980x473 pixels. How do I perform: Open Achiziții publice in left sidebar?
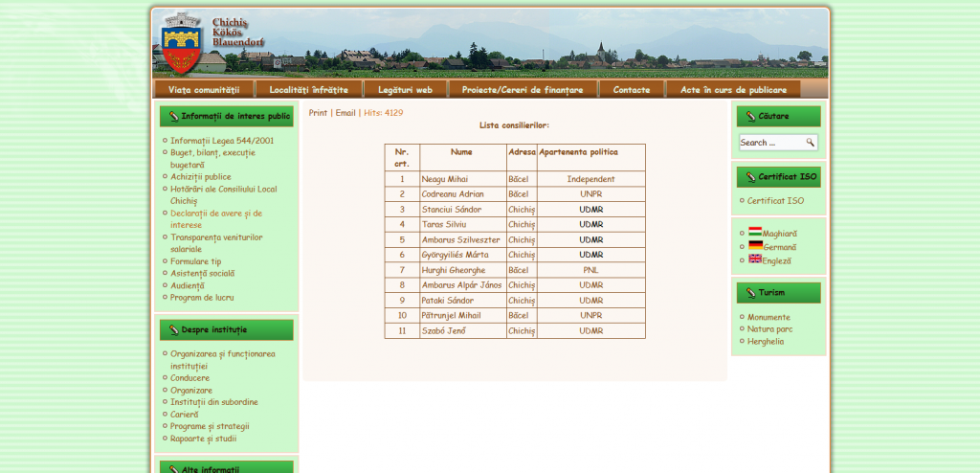[x=200, y=177]
